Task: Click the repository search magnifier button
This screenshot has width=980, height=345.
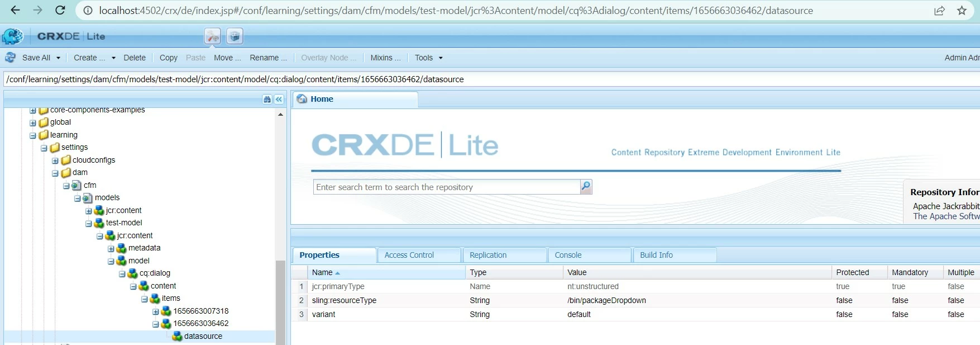Action: coord(586,187)
